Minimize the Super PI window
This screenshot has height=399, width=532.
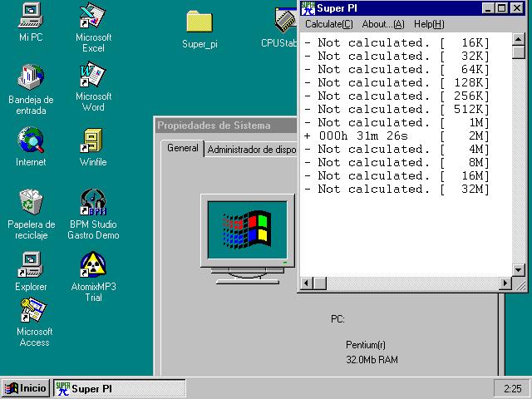click(x=488, y=8)
